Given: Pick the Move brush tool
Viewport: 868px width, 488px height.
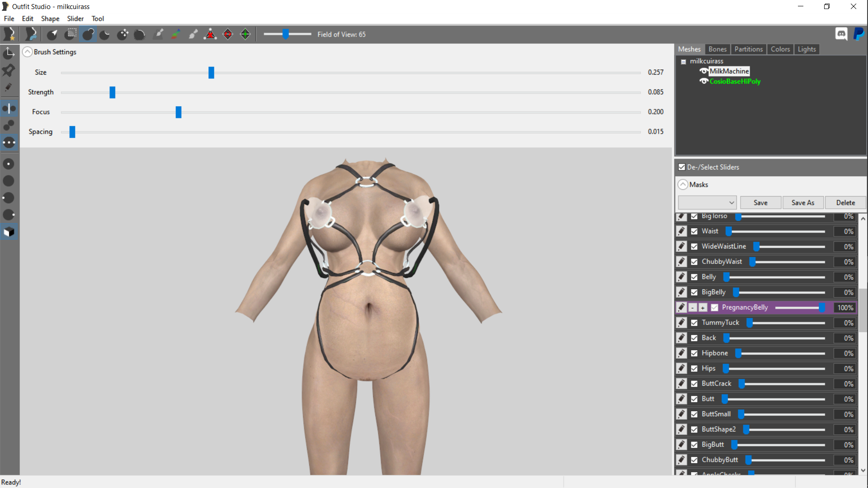Looking at the screenshot, I should point(123,34).
